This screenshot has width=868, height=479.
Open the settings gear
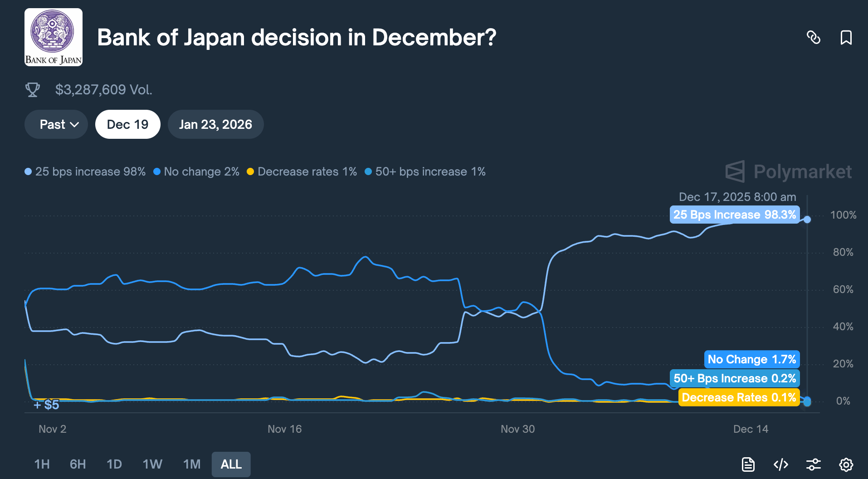[846, 464]
